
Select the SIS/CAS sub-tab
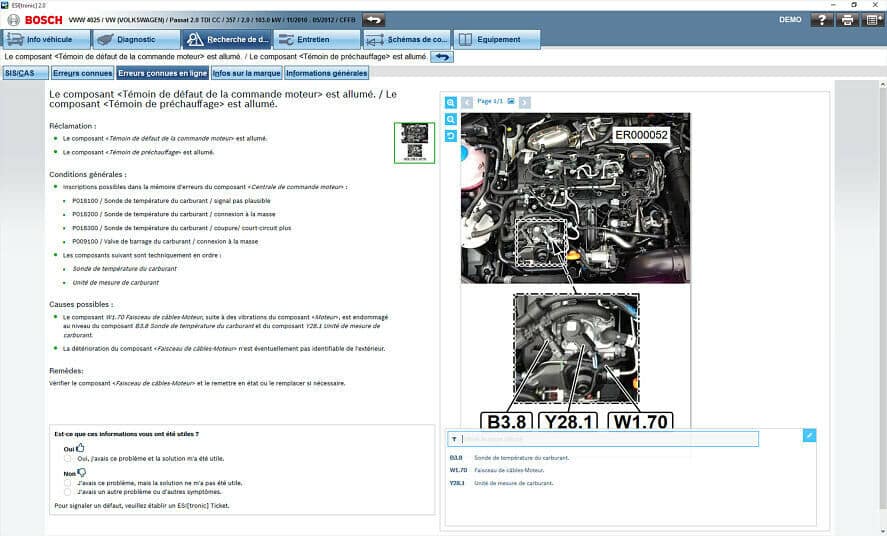[x=25, y=73]
